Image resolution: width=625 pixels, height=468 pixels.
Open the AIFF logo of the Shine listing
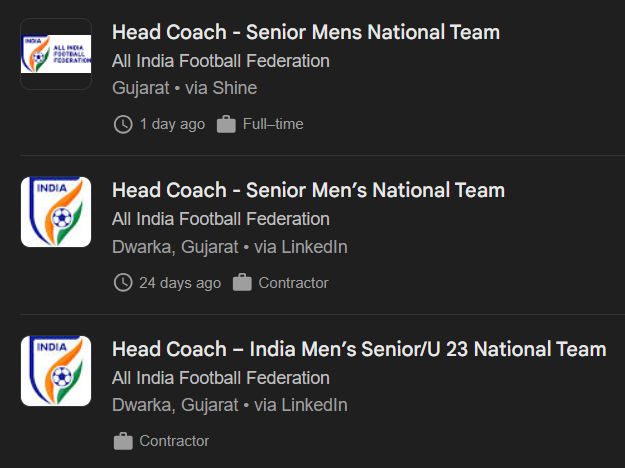pos(56,54)
